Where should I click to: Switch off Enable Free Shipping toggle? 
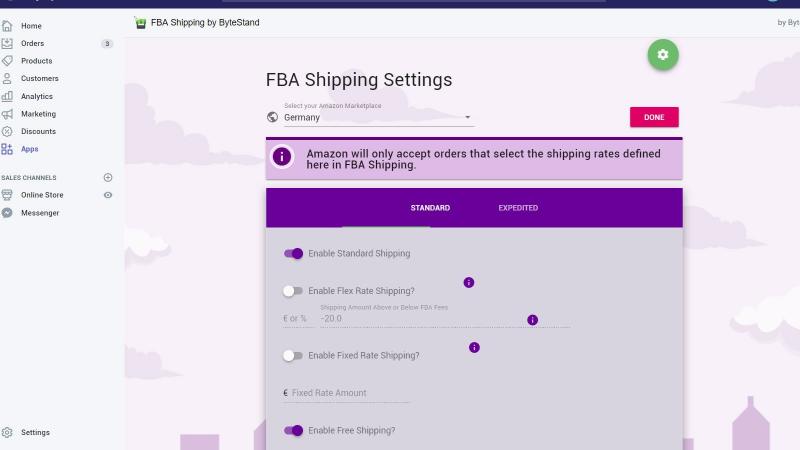click(x=293, y=431)
